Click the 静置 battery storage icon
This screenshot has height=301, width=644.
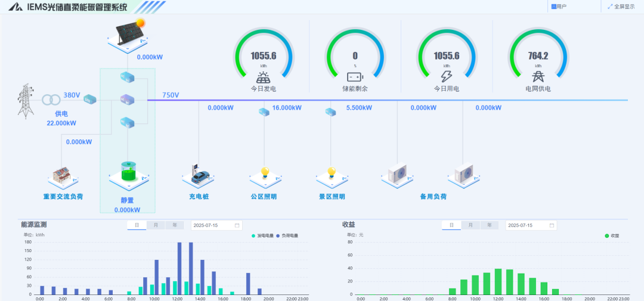(128, 172)
